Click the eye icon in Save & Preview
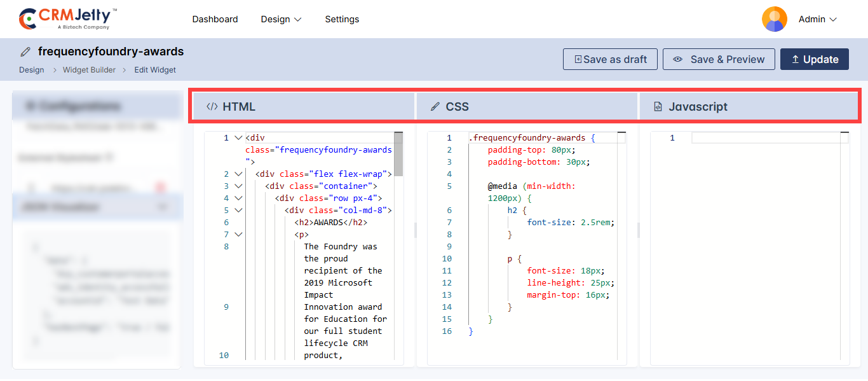This screenshot has height=381, width=868. pos(678,59)
